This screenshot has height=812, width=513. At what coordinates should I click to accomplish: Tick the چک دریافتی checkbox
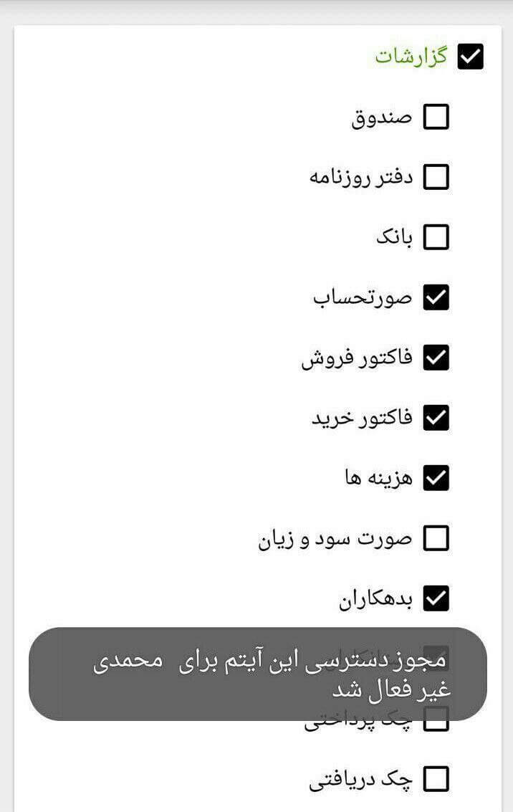point(436,779)
